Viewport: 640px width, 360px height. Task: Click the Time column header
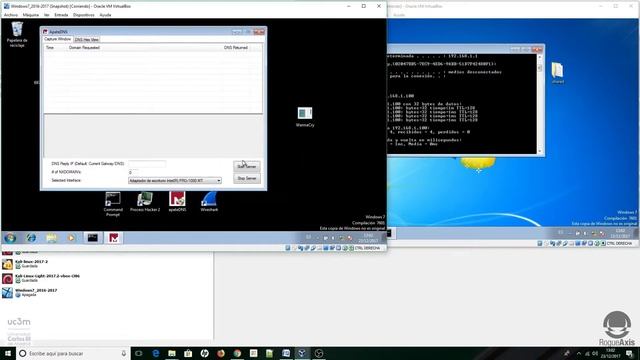50,48
